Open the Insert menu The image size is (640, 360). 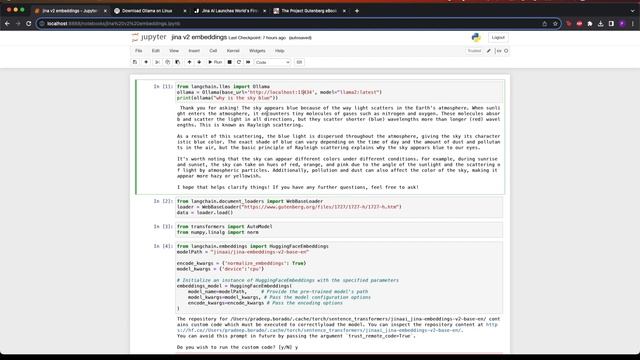tap(194, 51)
